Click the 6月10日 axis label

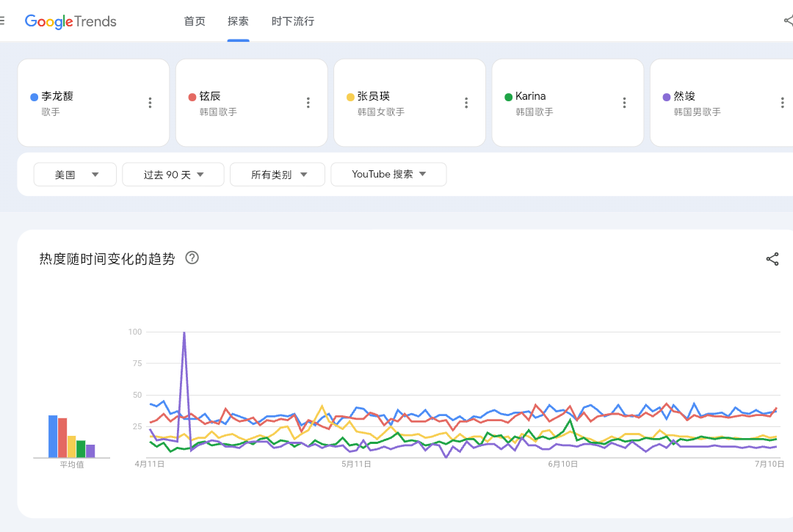(x=563, y=464)
